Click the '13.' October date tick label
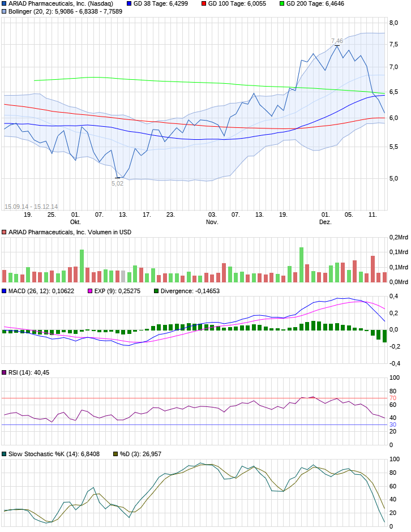This screenshot has width=411, height=532. point(123,214)
